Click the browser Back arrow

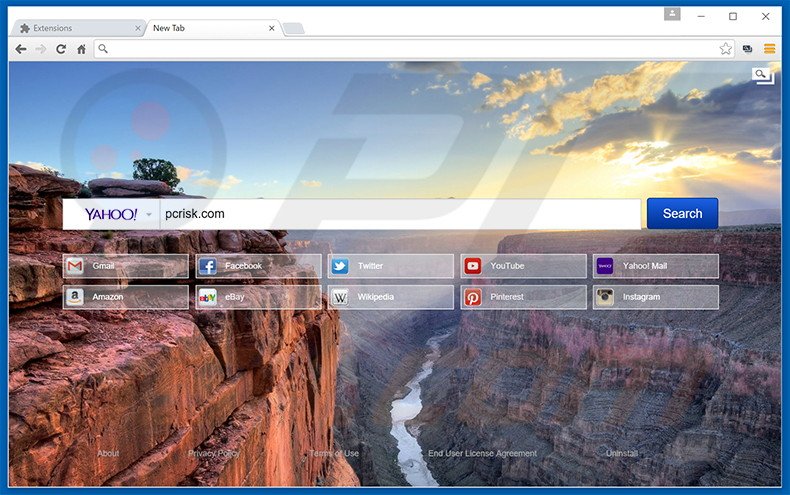[21, 49]
